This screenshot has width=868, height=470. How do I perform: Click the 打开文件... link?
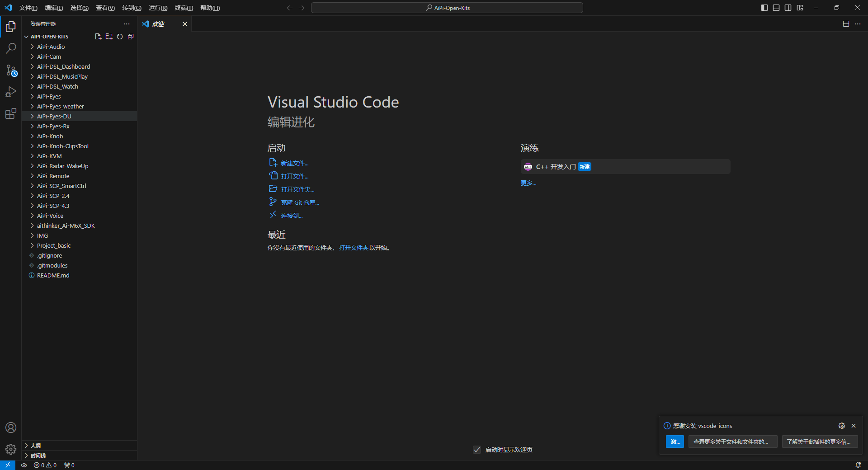pyautogui.click(x=295, y=176)
